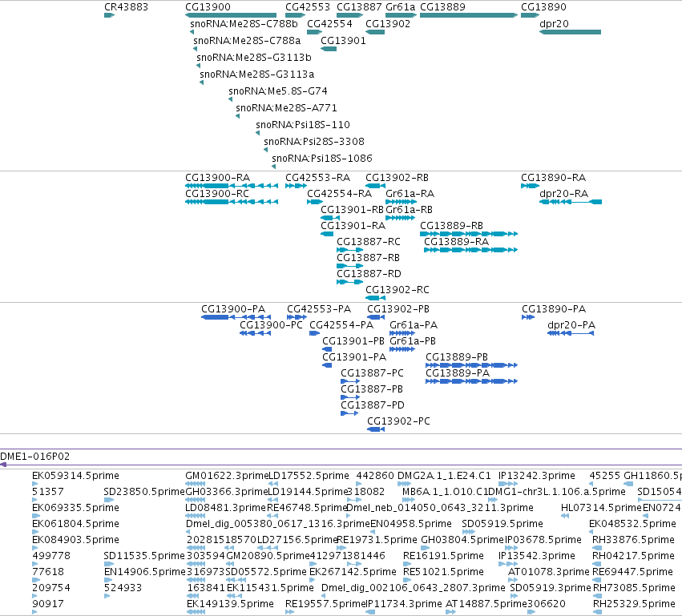Viewport: 682px width, 616px height.
Task: Select snoRNA:Psi28S-3308 label
Action: tap(314, 142)
